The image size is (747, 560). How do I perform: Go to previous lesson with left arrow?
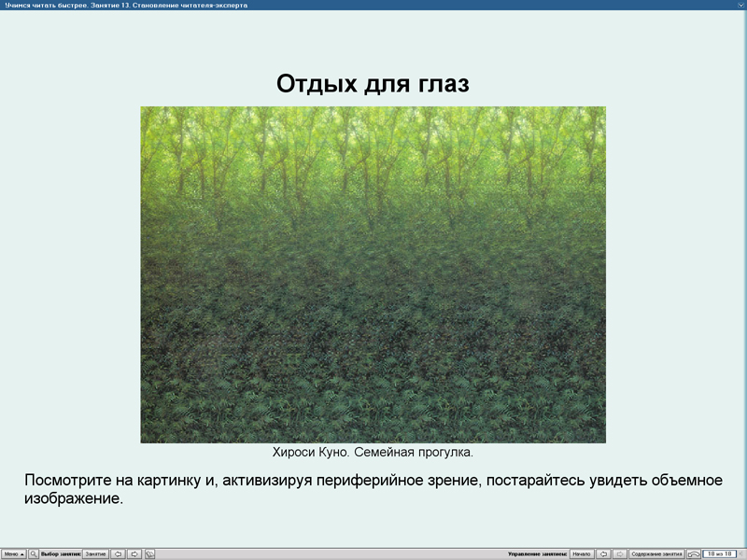[118, 554]
